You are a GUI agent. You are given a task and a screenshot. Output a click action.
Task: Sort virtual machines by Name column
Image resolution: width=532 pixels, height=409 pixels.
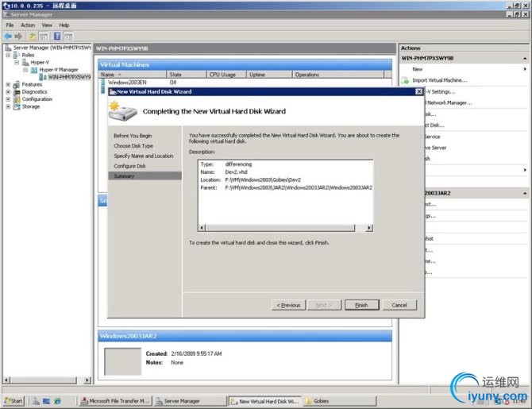point(133,75)
